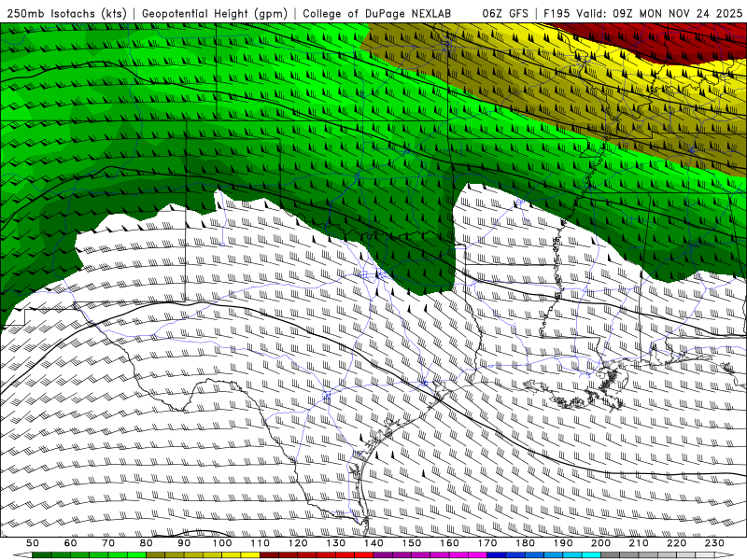Click the '90' legend value
The height and width of the screenshot is (560, 747).
pyautogui.click(x=184, y=543)
